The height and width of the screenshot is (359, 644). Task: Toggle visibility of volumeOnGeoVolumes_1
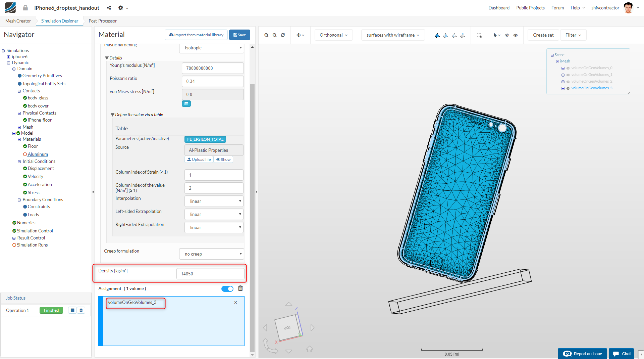click(568, 75)
